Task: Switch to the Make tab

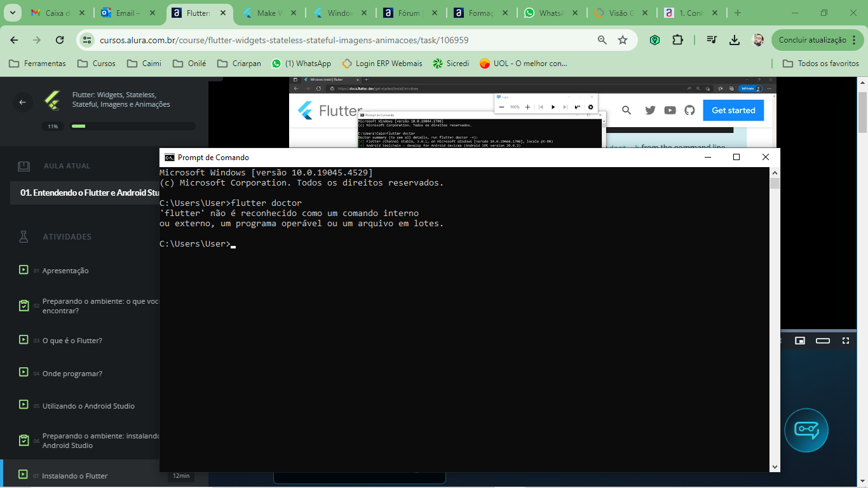Action: coord(269,13)
